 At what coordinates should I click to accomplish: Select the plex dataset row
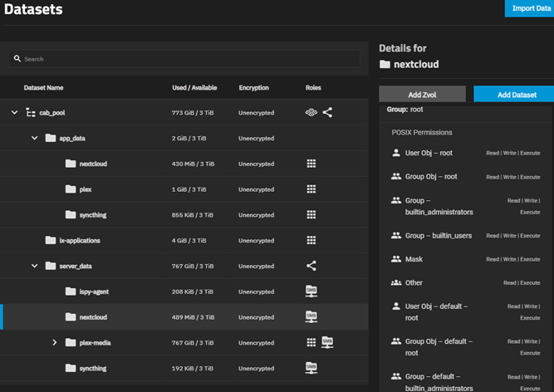pos(184,189)
